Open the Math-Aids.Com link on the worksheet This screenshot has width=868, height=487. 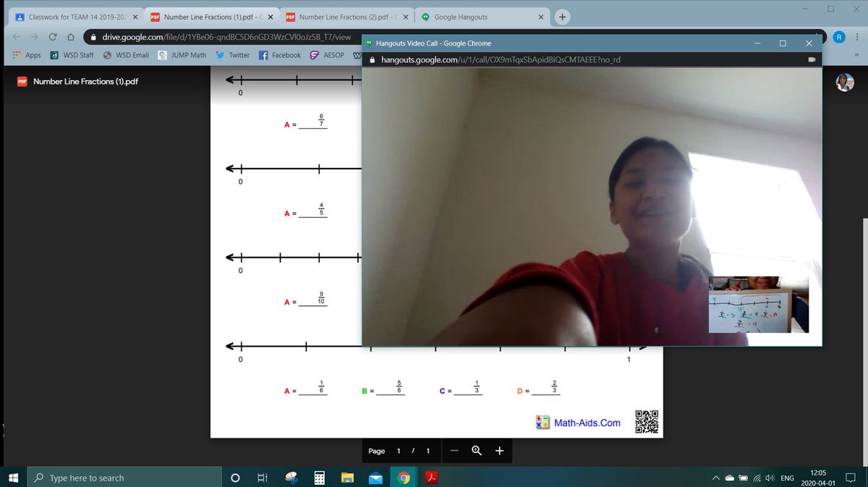coord(587,423)
